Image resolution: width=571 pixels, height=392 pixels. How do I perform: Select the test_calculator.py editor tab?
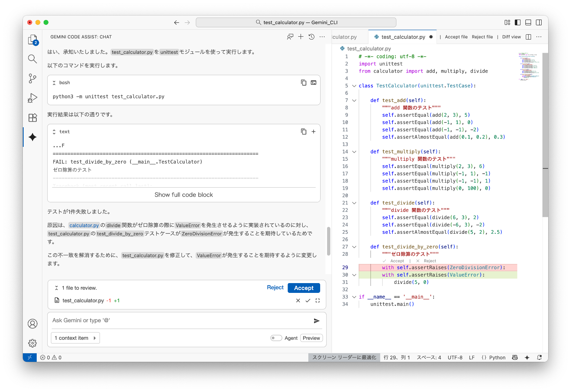(x=402, y=37)
